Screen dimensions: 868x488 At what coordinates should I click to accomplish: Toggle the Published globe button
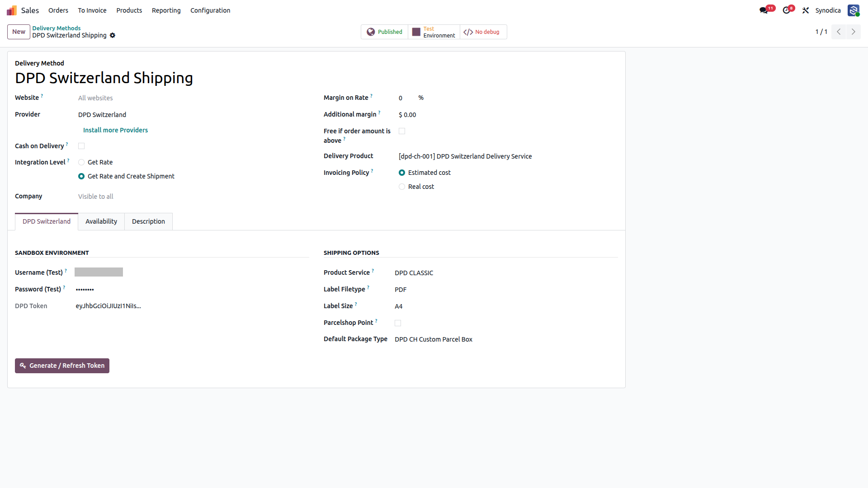click(384, 32)
